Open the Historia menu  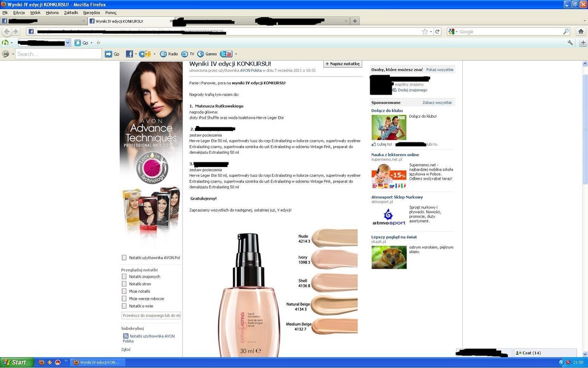point(52,13)
